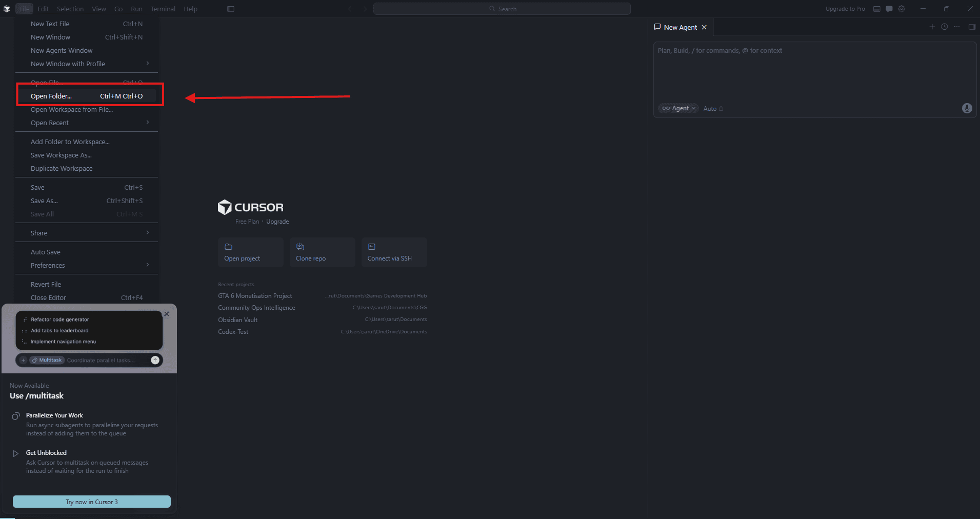Viewport: 980px width, 519px height.
Task: Select Save As... in File menu
Action: [x=87, y=201]
